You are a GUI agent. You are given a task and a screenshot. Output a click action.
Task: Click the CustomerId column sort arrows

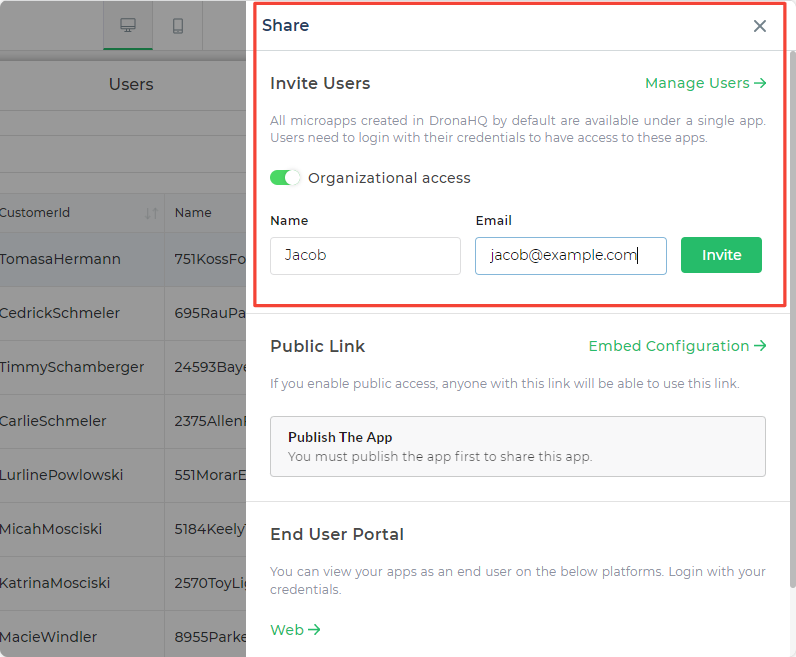[151, 213]
